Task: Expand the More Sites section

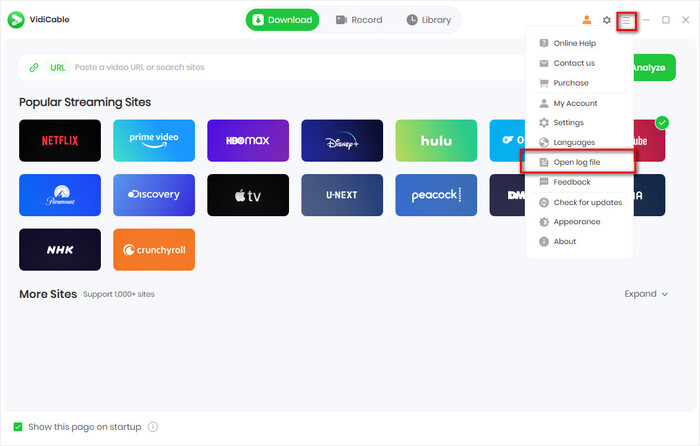Action: (x=646, y=294)
